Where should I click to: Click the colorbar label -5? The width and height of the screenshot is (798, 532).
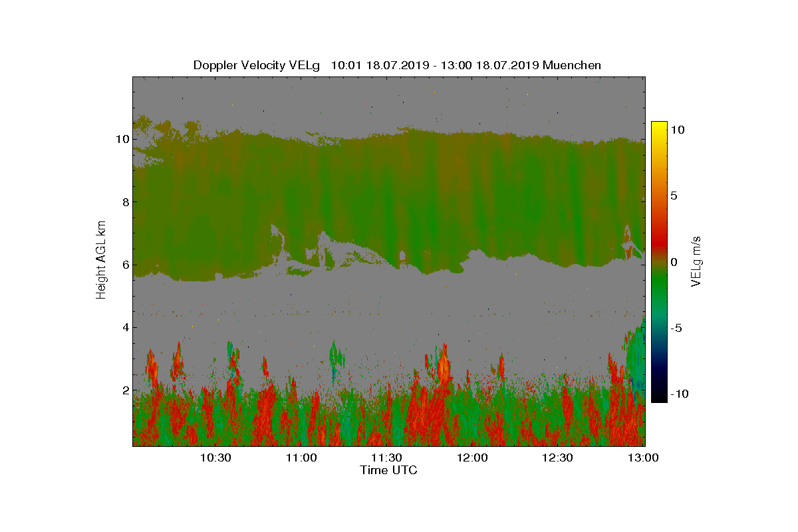coord(676,328)
